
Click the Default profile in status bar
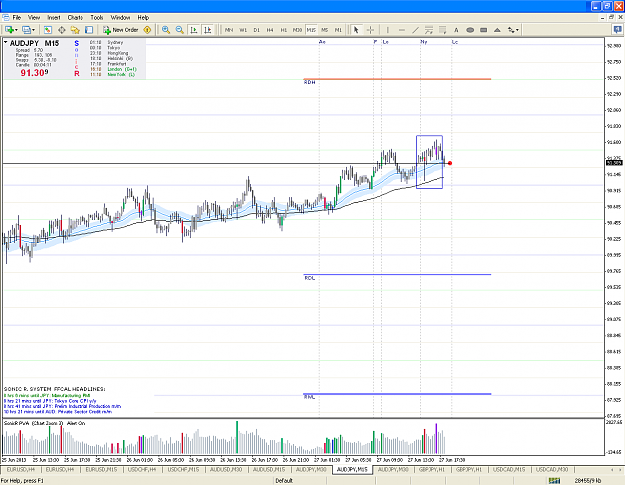click(x=284, y=481)
